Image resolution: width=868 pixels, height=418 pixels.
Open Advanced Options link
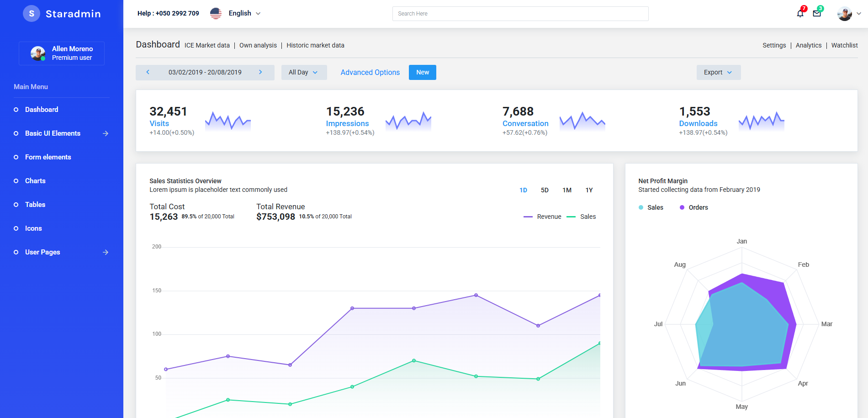point(370,72)
